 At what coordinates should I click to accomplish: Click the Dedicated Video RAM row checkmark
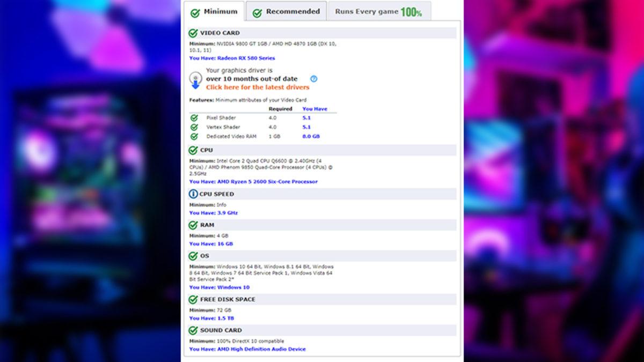tap(194, 136)
